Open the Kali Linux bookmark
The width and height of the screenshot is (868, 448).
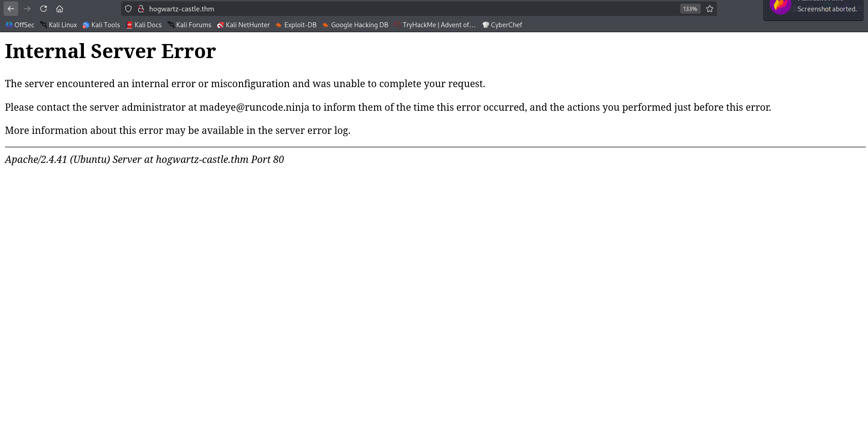(x=59, y=25)
